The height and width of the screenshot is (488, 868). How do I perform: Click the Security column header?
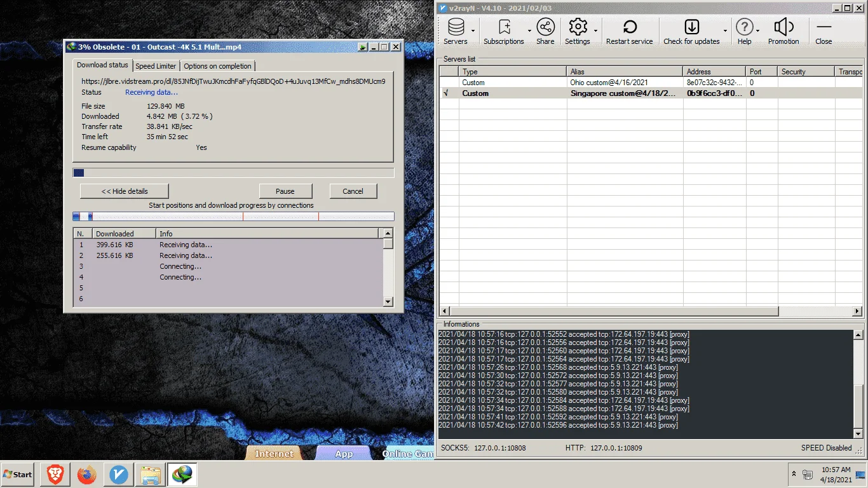[x=806, y=72]
